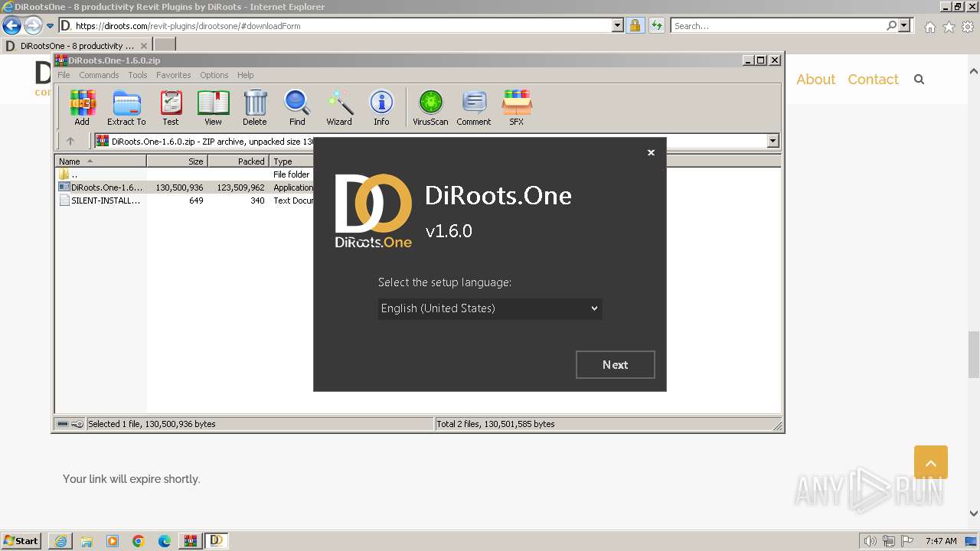Close the DiRootsOne browser tab

pos(143,46)
